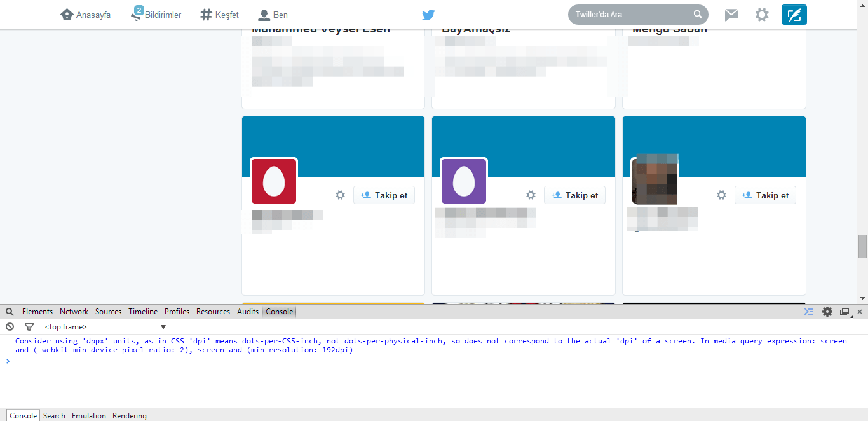Open gear menu on red egg card
This screenshot has height=421, width=868.
tap(340, 195)
